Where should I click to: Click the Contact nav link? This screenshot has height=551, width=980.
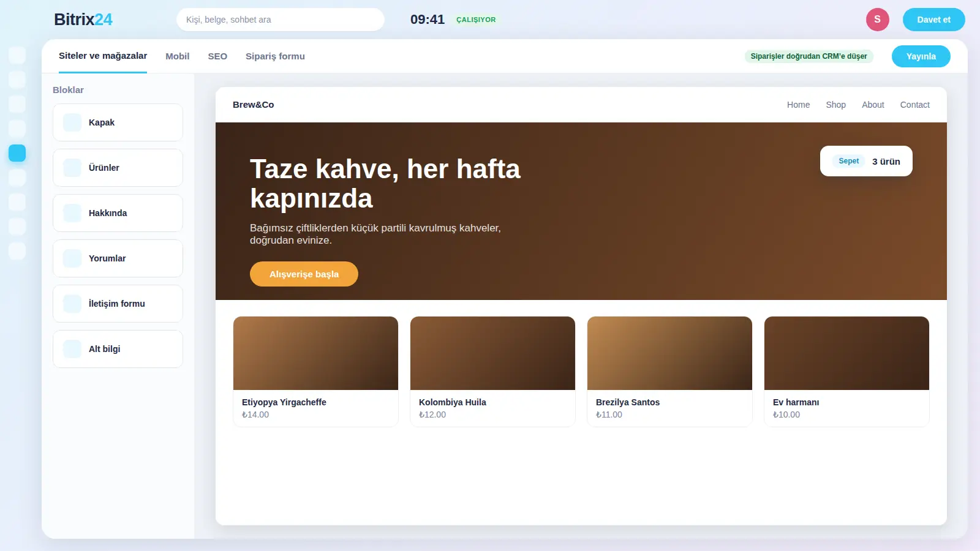point(914,105)
